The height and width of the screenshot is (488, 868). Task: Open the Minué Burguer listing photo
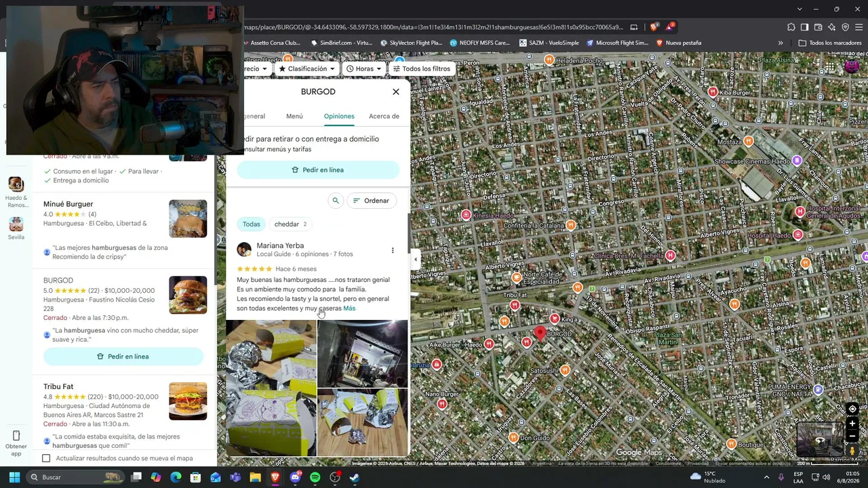[188, 218]
